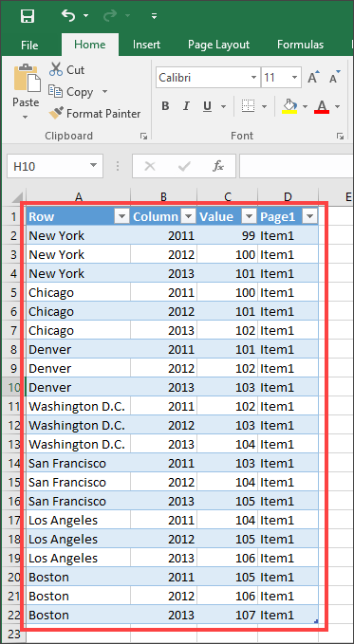Open the Column header filter dropdown
The width and height of the screenshot is (354, 644).
click(x=188, y=216)
